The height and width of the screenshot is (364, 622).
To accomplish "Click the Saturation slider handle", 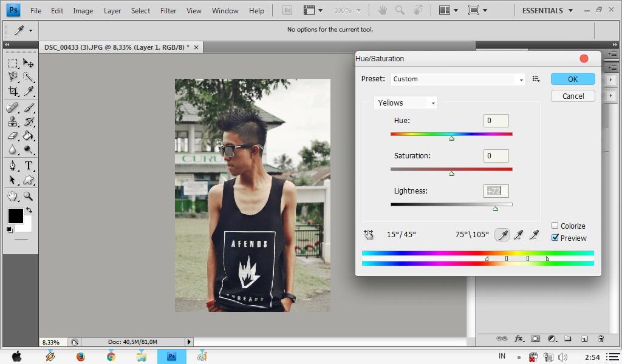I will pyautogui.click(x=451, y=174).
